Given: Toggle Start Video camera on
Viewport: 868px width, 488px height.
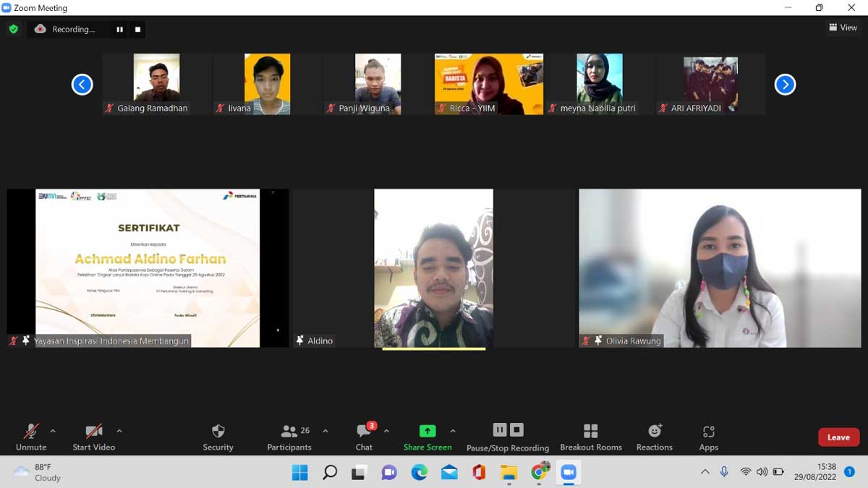Looking at the screenshot, I should click(94, 437).
